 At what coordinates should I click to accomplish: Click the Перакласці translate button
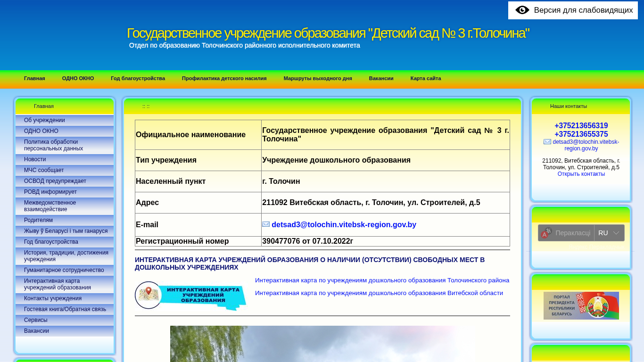click(572, 233)
